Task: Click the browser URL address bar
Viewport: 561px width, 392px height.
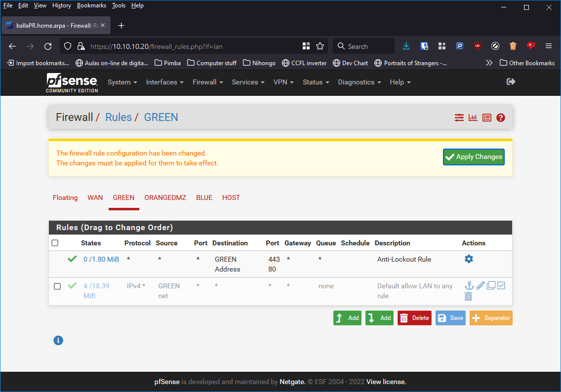Action: [x=193, y=46]
